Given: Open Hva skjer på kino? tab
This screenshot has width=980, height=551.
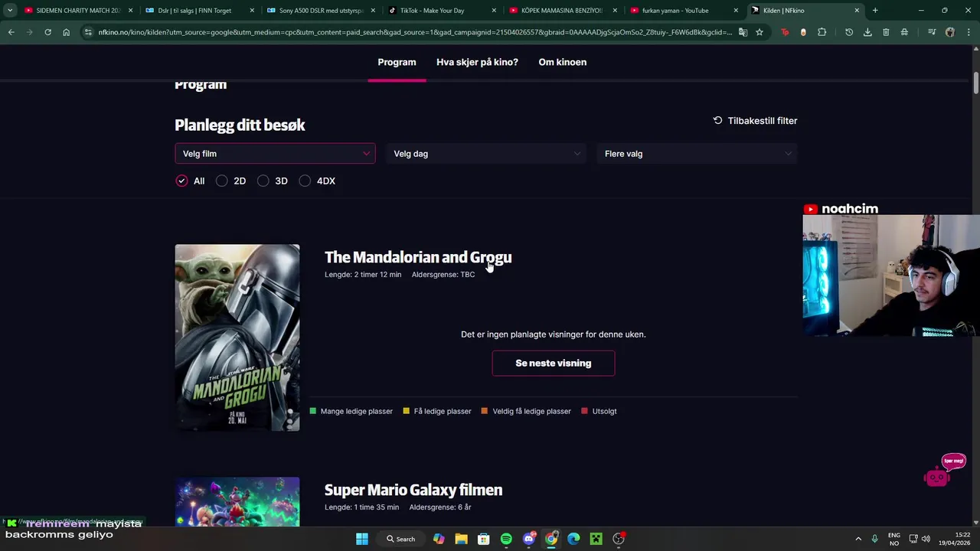Looking at the screenshot, I should [477, 62].
